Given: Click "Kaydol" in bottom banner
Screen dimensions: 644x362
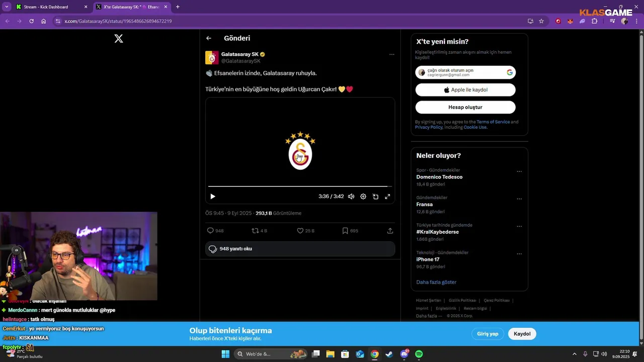Looking at the screenshot, I should tap(522, 334).
